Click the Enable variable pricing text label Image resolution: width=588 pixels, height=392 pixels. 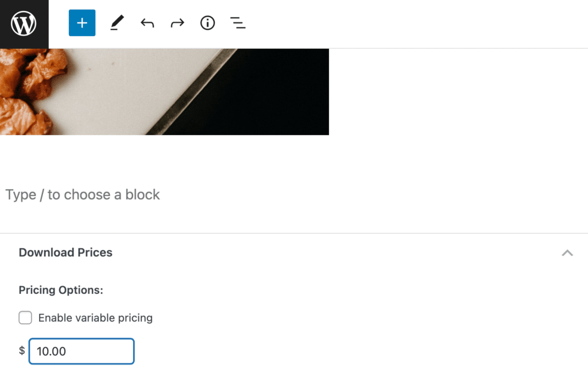(x=94, y=317)
